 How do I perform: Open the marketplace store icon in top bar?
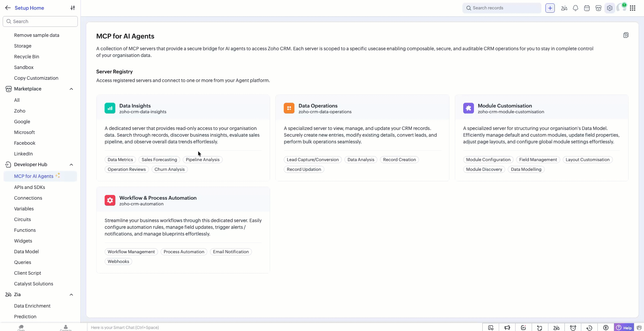pyautogui.click(x=598, y=8)
